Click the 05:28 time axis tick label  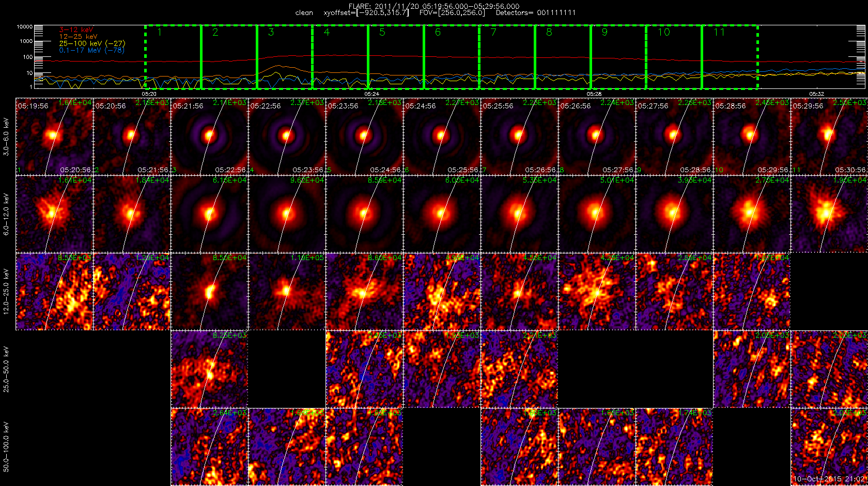pyautogui.click(x=594, y=94)
